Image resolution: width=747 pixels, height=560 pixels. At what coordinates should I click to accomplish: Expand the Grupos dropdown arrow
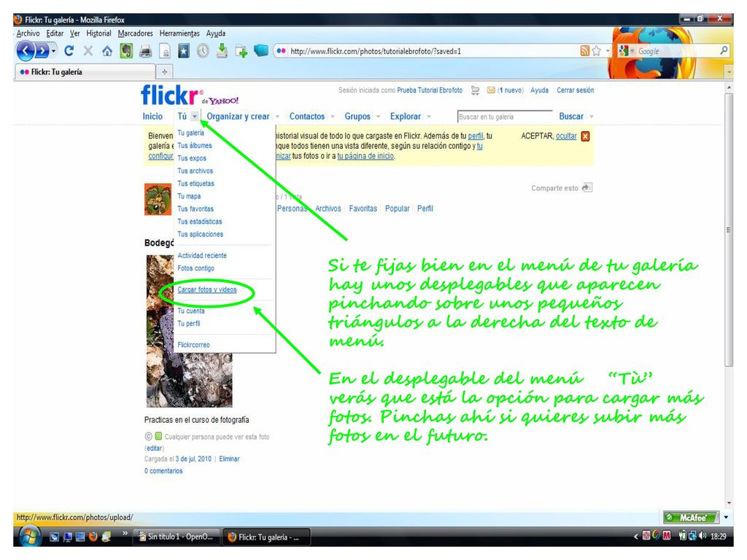379,117
